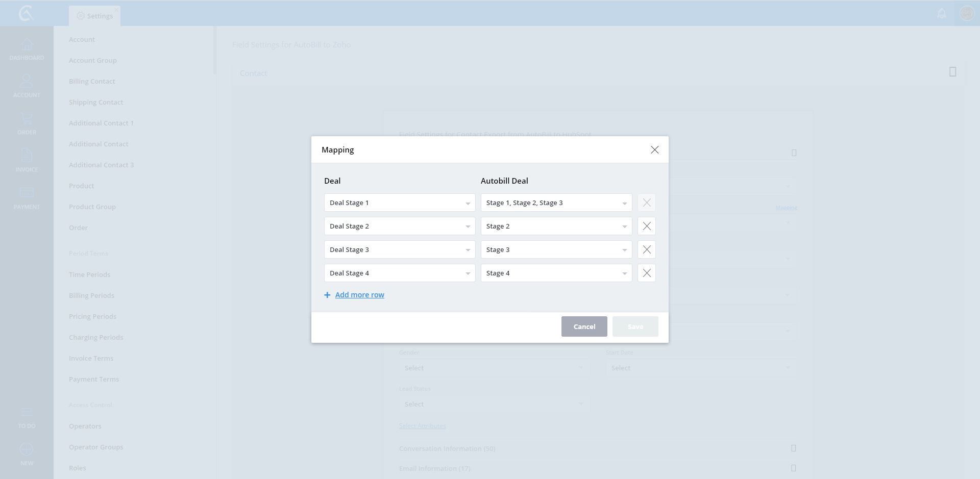Delete the Deal Stage 4 mapping row
The image size is (980, 479).
(646, 273)
